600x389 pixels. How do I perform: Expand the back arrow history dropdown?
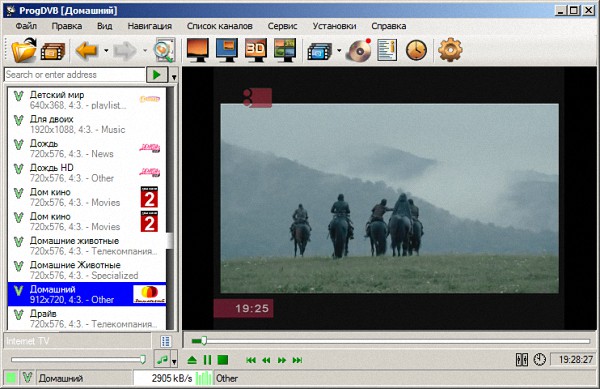coord(106,50)
